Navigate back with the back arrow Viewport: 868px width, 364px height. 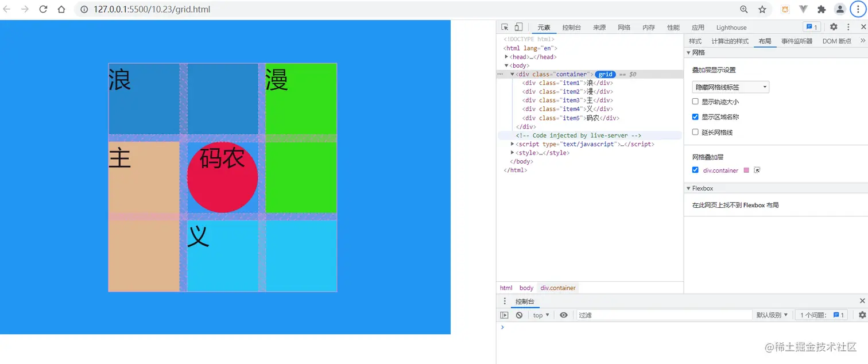(x=7, y=9)
